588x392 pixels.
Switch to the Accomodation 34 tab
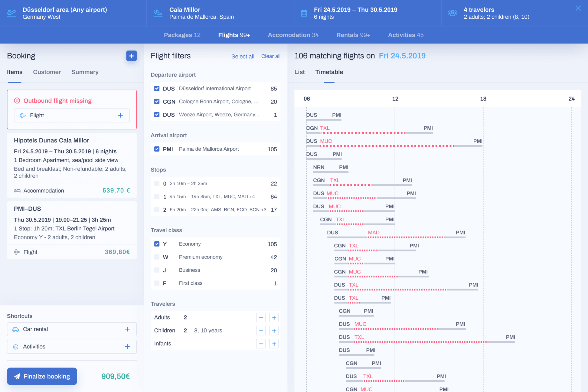pos(293,35)
